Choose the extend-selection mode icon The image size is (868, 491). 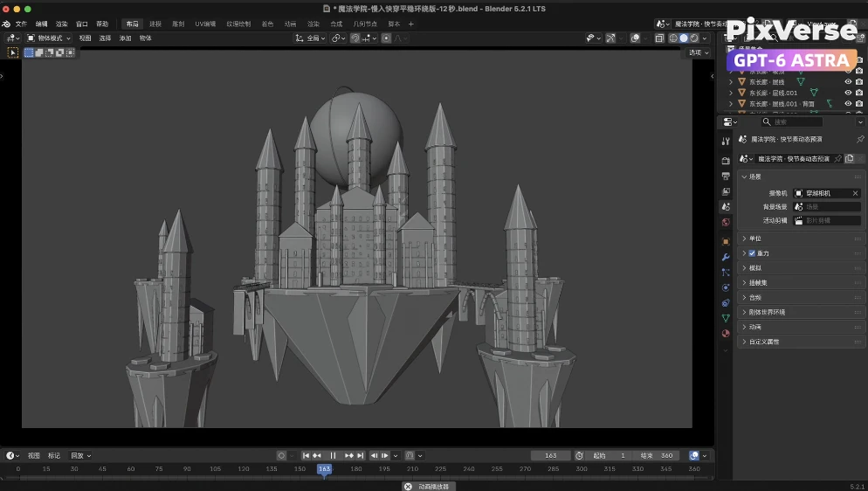(x=39, y=52)
